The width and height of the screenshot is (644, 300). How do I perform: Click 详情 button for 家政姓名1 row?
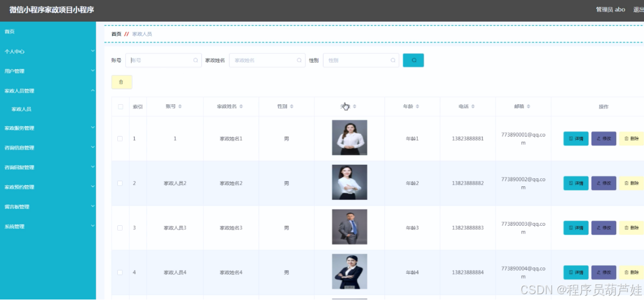click(x=576, y=138)
